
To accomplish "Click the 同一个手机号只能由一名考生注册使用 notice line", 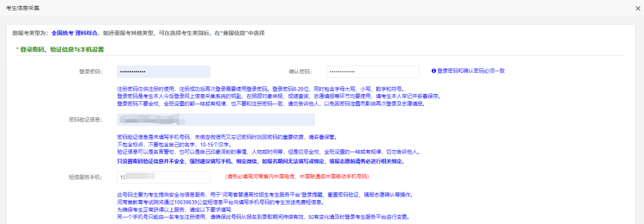I will 264,217.
